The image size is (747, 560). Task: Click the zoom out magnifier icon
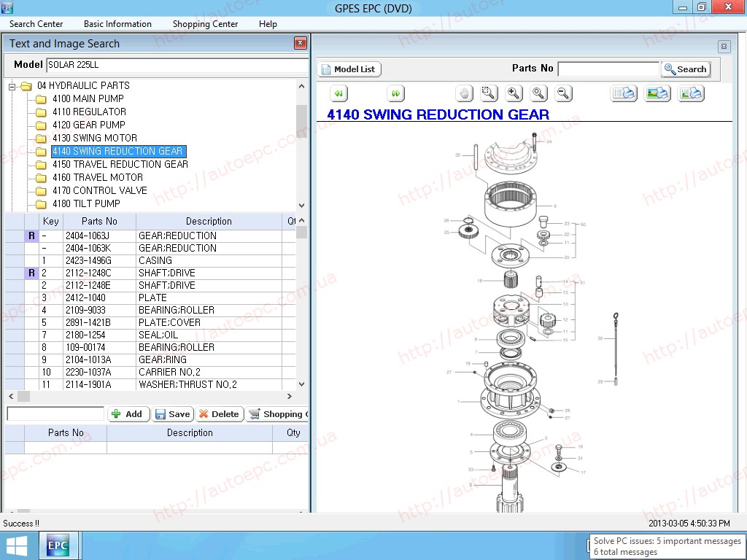pyautogui.click(x=563, y=93)
